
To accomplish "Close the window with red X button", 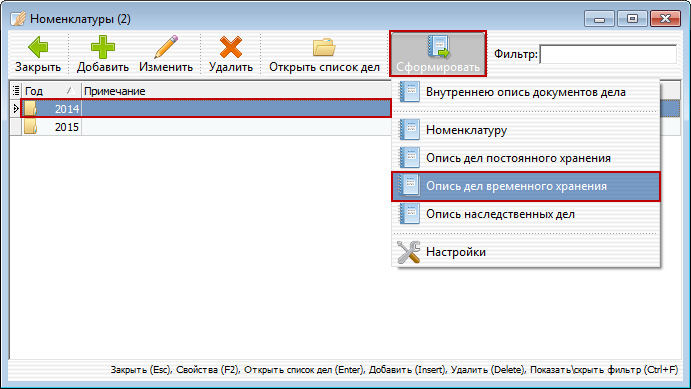I will click(665, 19).
